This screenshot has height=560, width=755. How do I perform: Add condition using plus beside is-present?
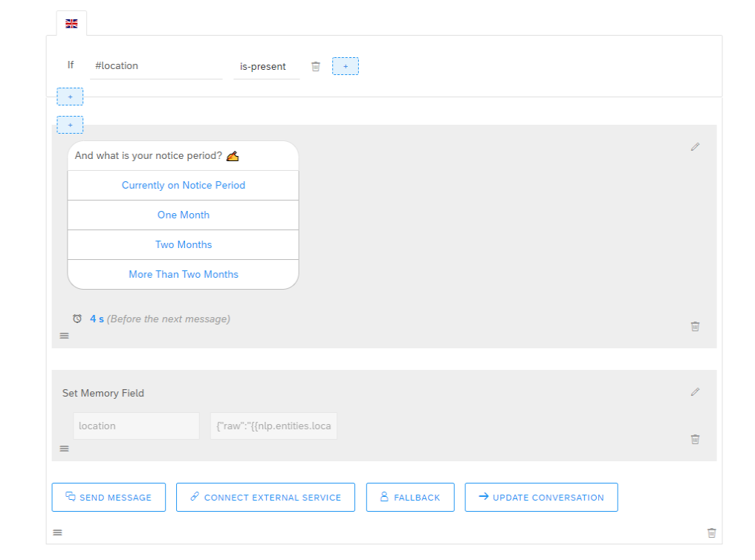coord(345,67)
